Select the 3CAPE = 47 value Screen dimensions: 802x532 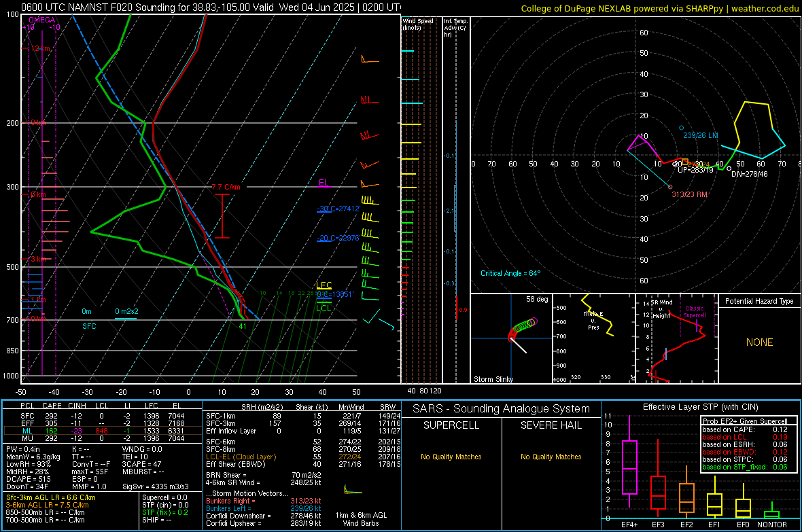(141, 465)
